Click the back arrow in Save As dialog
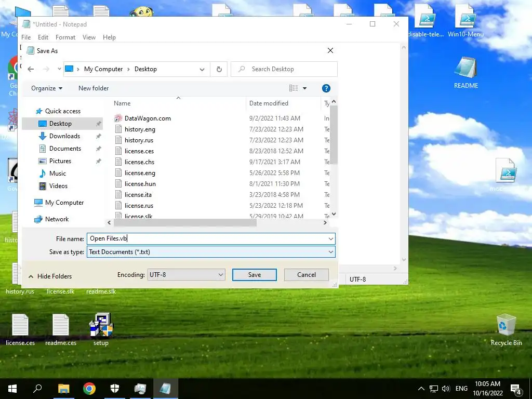Viewport: 532px width, 399px height. pyautogui.click(x=31, y=69)
